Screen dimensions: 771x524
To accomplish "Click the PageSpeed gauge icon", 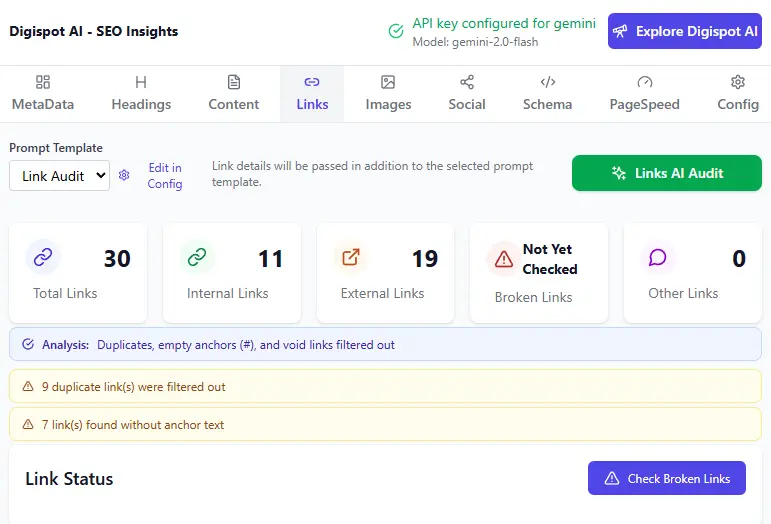I will 645,82.
